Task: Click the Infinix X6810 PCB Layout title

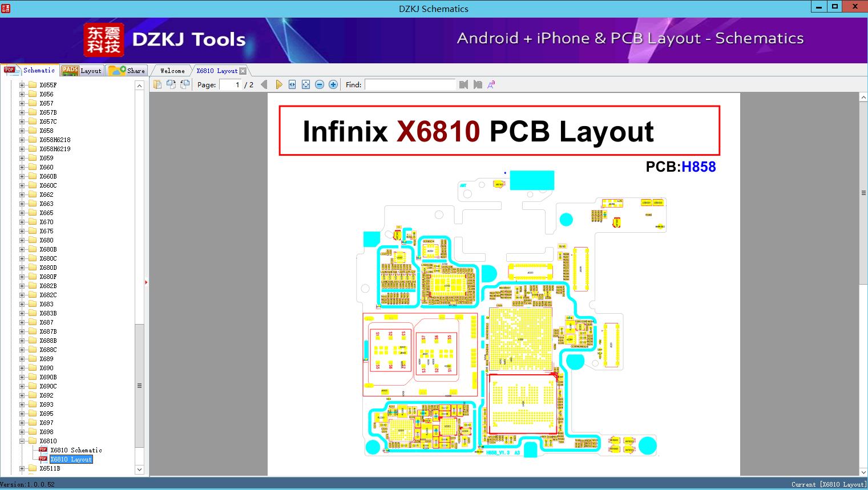Action: tap(478, 131)
